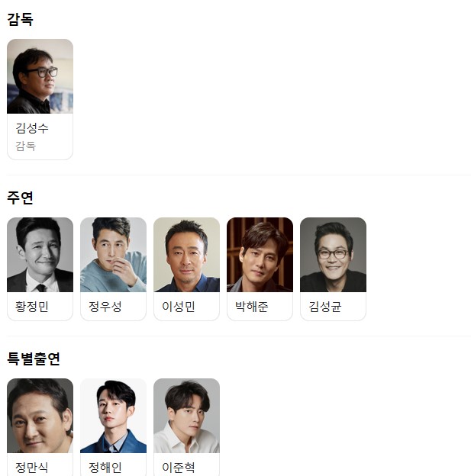
Task: Open director 김성수 profile photo
Action: click(40, 76)
